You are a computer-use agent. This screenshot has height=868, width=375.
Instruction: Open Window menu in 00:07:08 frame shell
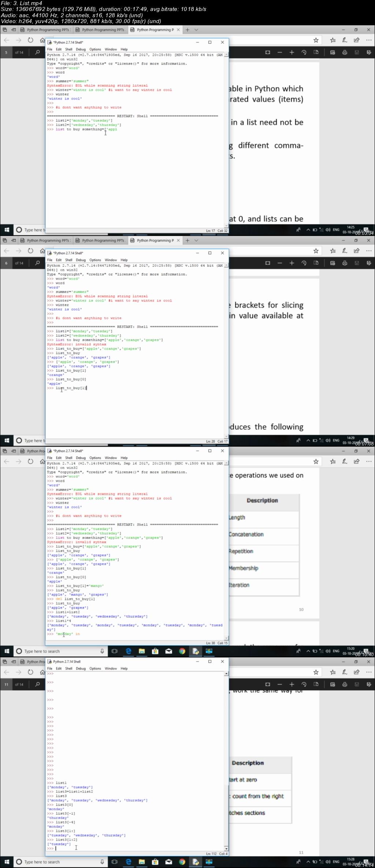click(111, 260)
